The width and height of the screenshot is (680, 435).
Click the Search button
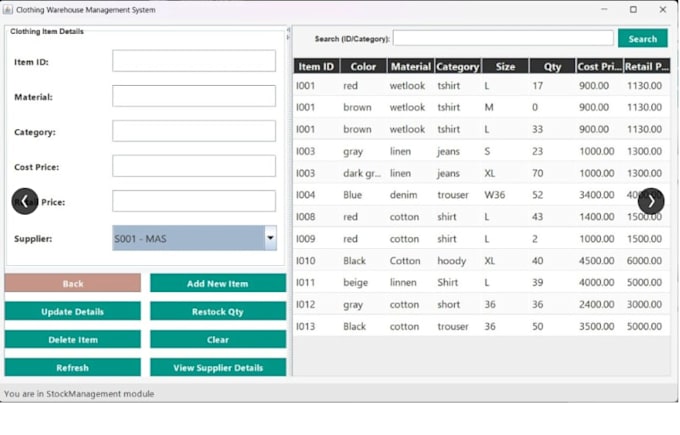pos(643,39)
